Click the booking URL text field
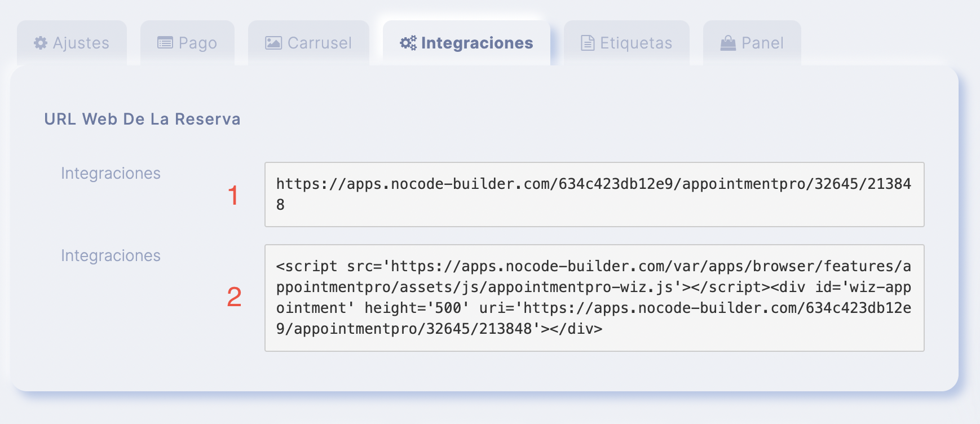Viewport: 980px width, 424px height. point(594,195)
